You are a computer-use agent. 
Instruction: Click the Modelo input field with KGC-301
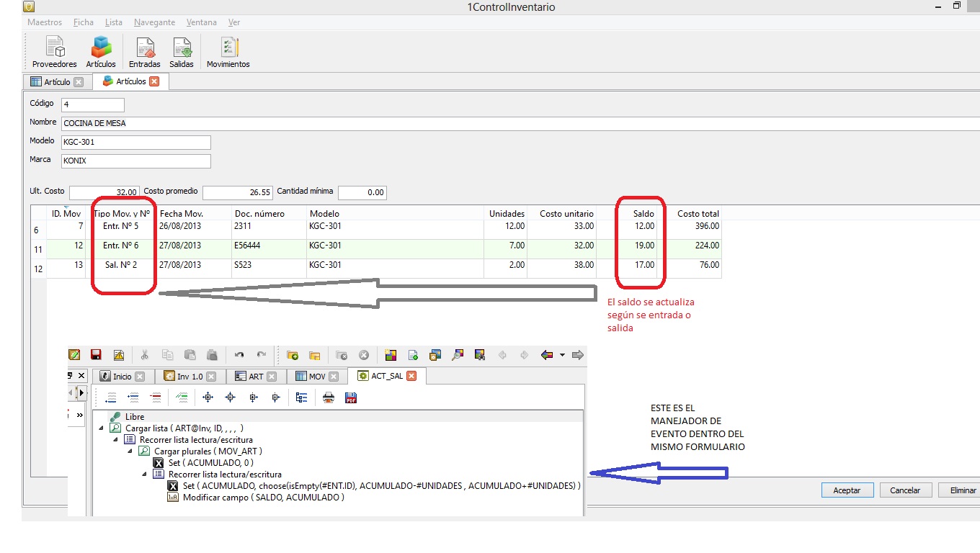136,143
